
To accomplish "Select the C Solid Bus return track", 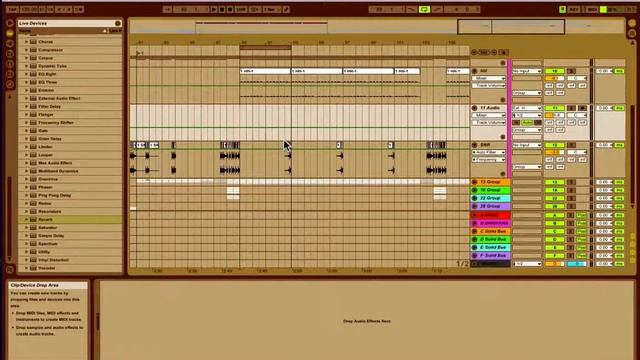I will click(493, 231).
